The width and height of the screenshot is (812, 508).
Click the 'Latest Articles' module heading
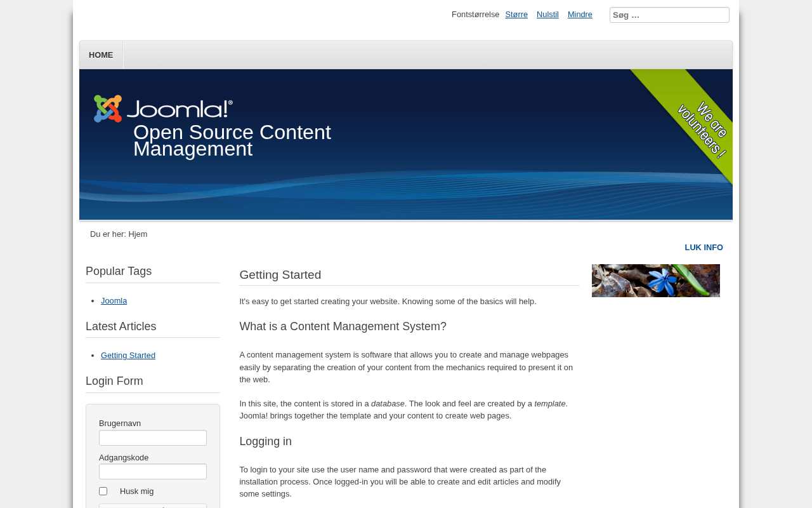click(121, 326)
